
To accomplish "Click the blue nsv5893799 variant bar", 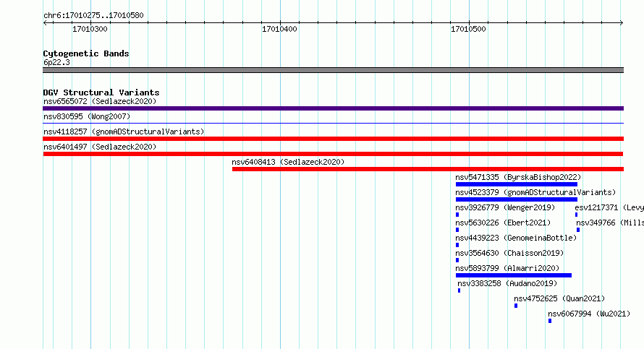I will click(x=514, y=275).
